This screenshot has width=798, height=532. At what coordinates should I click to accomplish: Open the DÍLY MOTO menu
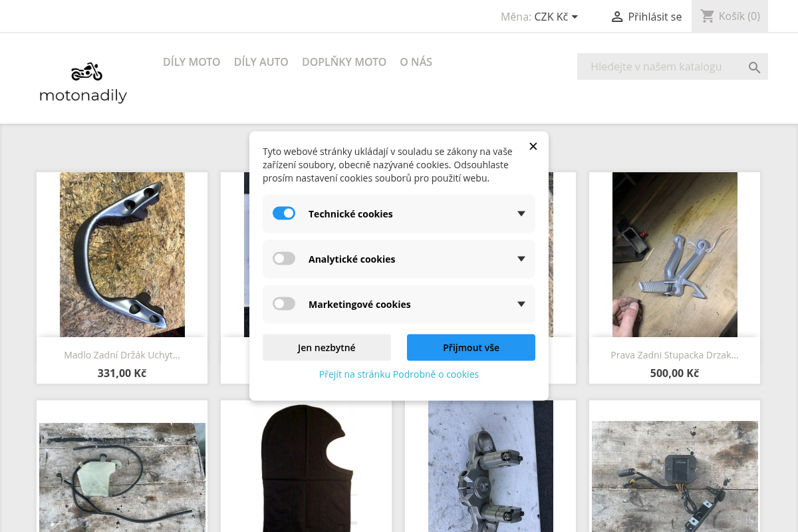pos(192,62)
